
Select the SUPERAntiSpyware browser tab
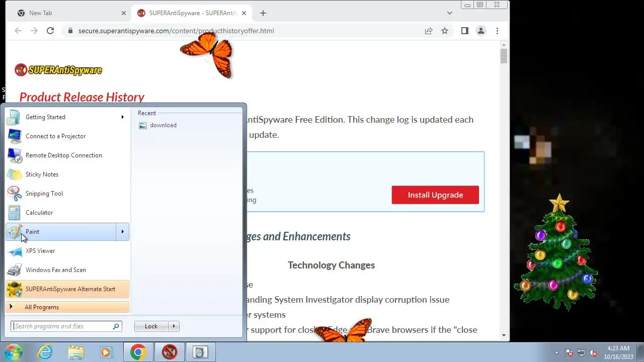(193, 13)
